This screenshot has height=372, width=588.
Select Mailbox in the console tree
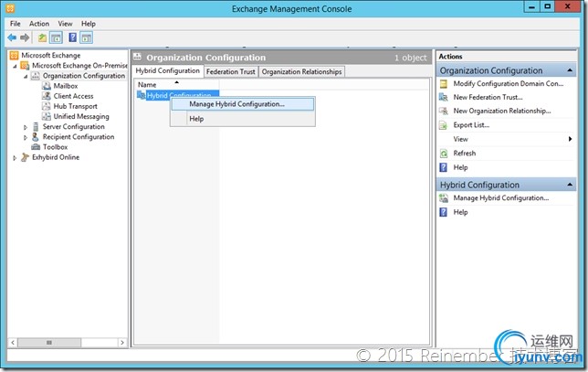(x=66, y=86)
